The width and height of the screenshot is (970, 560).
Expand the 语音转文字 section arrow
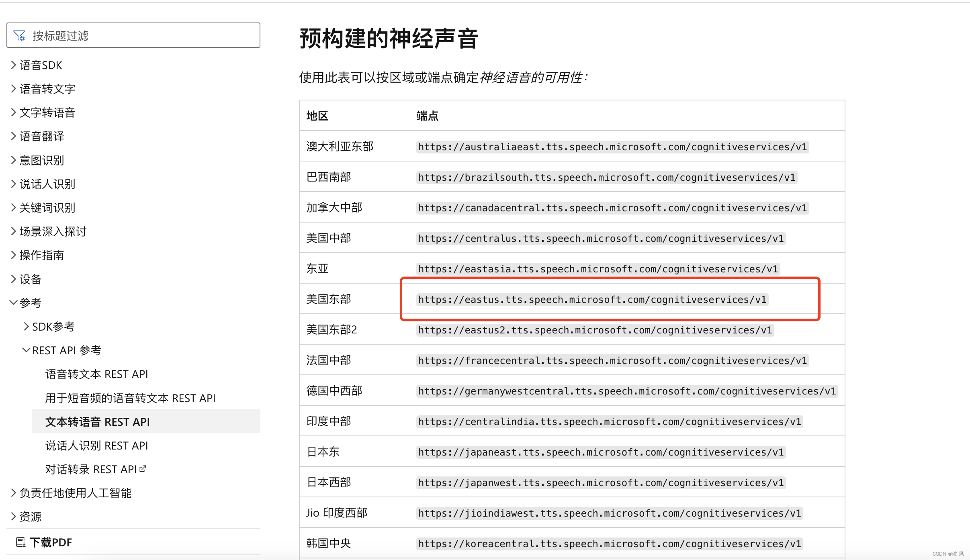pos(13,89)
